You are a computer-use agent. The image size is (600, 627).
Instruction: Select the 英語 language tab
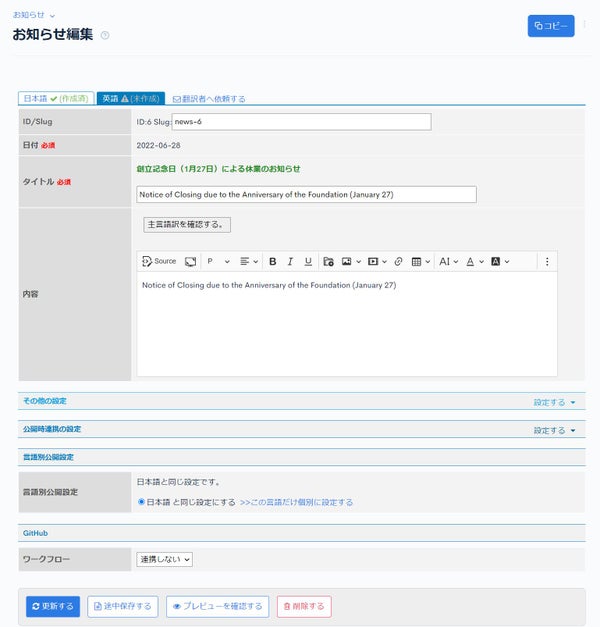point(131,98)
